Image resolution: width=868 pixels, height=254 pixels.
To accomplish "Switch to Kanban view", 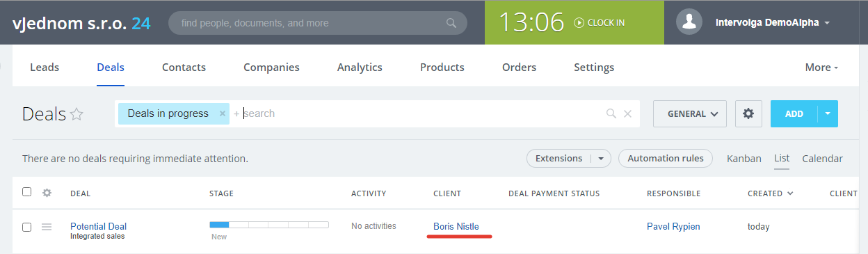I will coord(744,159).
